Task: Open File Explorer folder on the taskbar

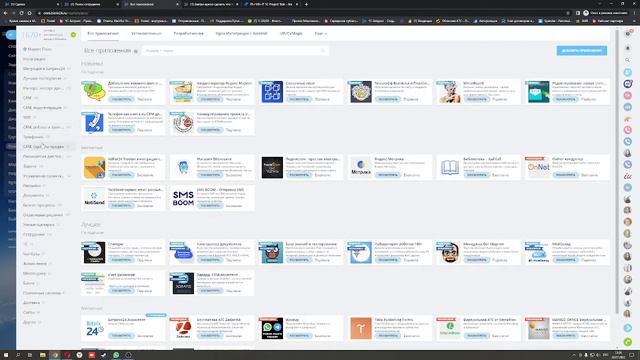Action: click(42, 355)
